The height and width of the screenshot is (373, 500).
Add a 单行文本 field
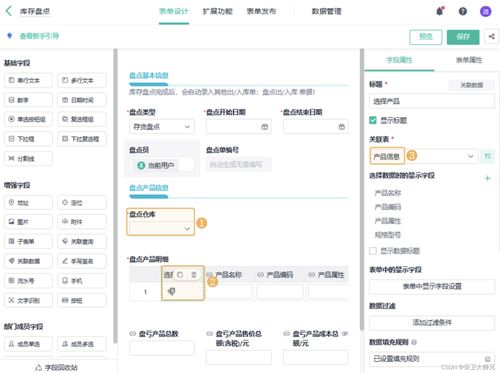pyautogui.click(x=28, y=80)
